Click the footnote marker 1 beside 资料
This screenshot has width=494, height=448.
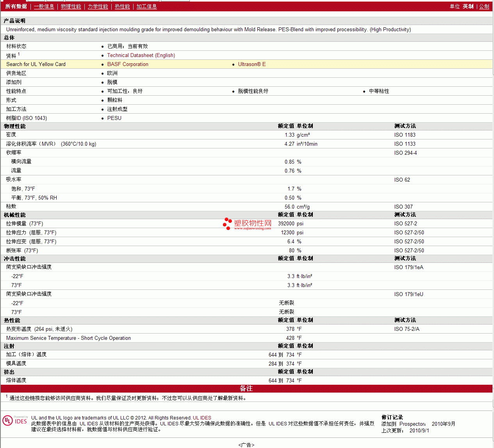19,54
